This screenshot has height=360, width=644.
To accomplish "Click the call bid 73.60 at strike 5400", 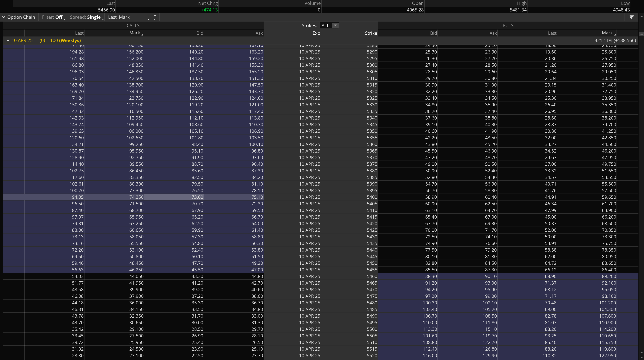I will point(197,197).
